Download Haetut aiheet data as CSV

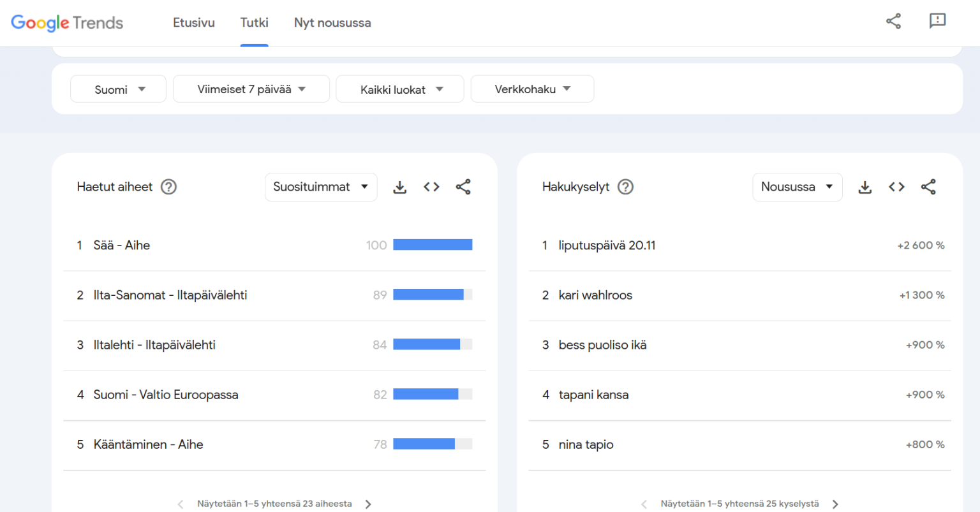400,187
